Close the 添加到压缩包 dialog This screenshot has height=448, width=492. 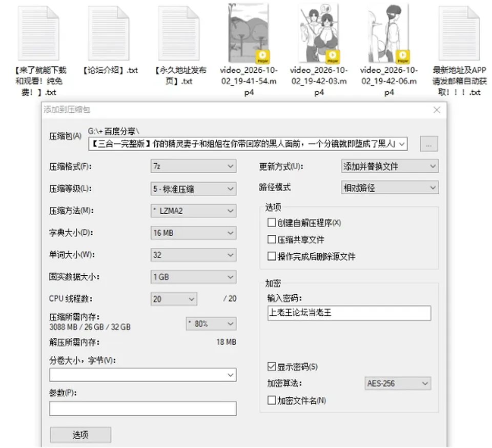click(437, 110)
